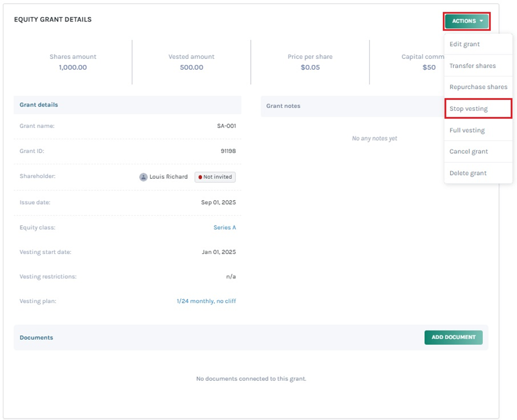517x420 pixels.
Task: Click the Louis Richard avatar icon
Action: click(144, 177)
